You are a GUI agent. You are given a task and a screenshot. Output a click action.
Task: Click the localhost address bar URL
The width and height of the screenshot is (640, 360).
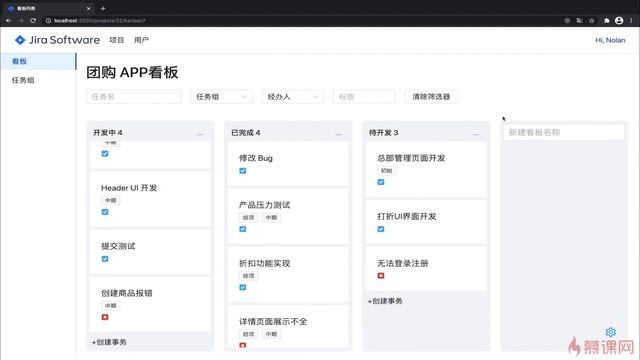tap(100, 20)
